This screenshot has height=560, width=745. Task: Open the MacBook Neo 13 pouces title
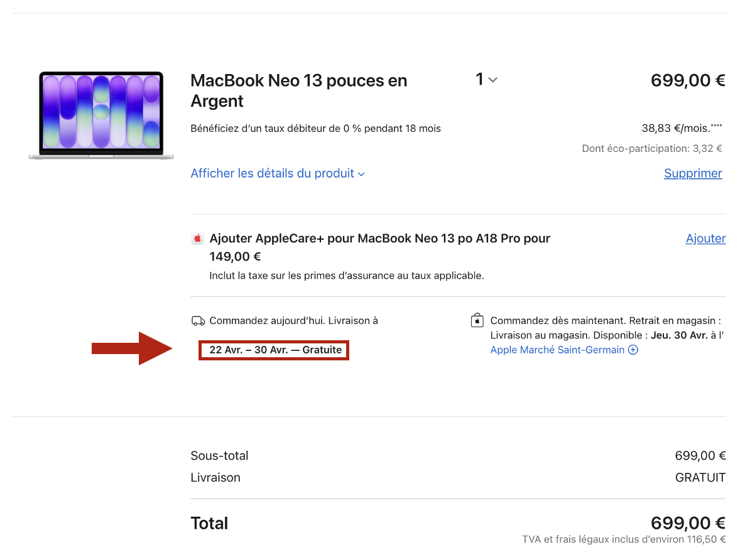tap(298, 90)
